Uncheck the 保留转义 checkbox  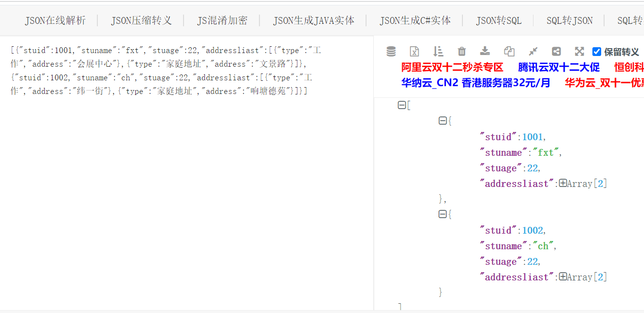click(596, 51)
